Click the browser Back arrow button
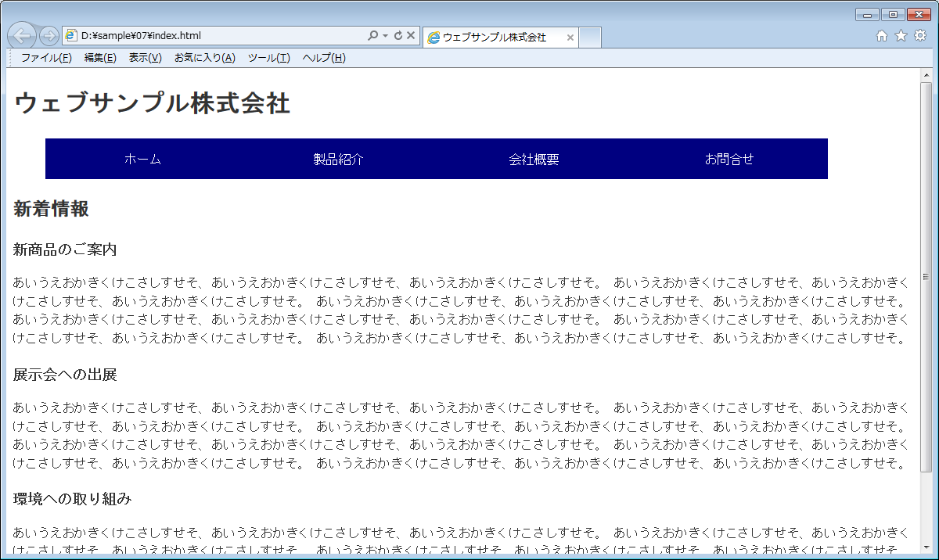 [23, 36]
